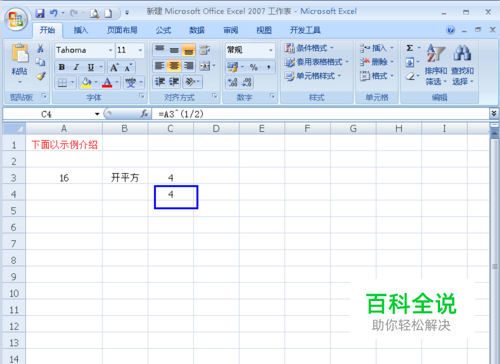The height and width of the screenshot is (364, 500).
Task: Open the font color dropdown arrow
Action: click(117, 82)
